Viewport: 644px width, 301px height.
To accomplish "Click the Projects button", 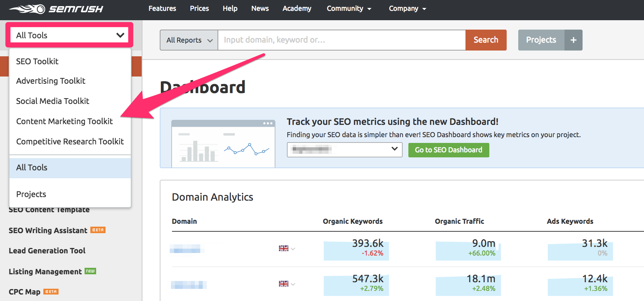I will (x=541, y=40).
